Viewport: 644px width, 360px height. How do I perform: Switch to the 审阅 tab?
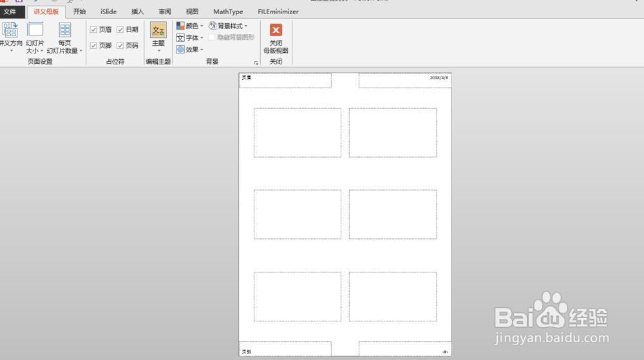point(165,12)
